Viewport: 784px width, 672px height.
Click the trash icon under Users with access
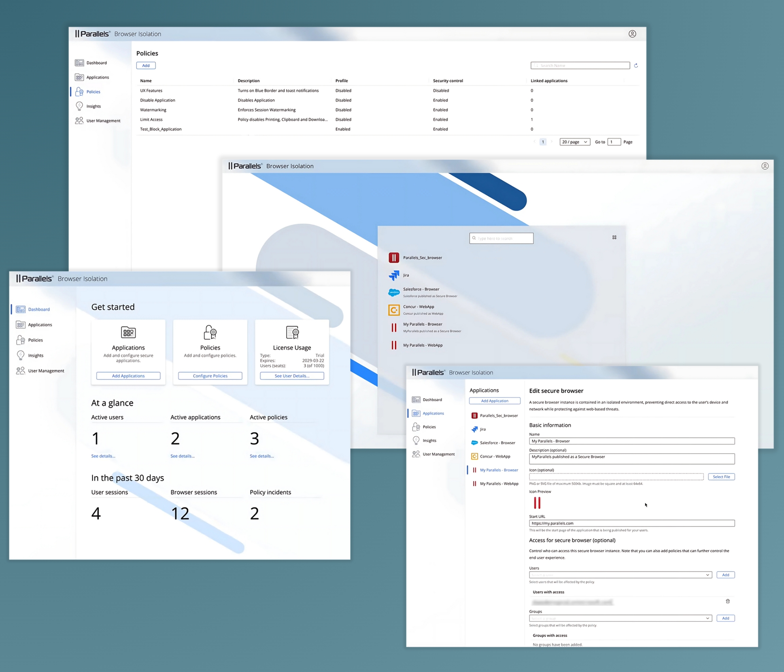tap(727, 601)
